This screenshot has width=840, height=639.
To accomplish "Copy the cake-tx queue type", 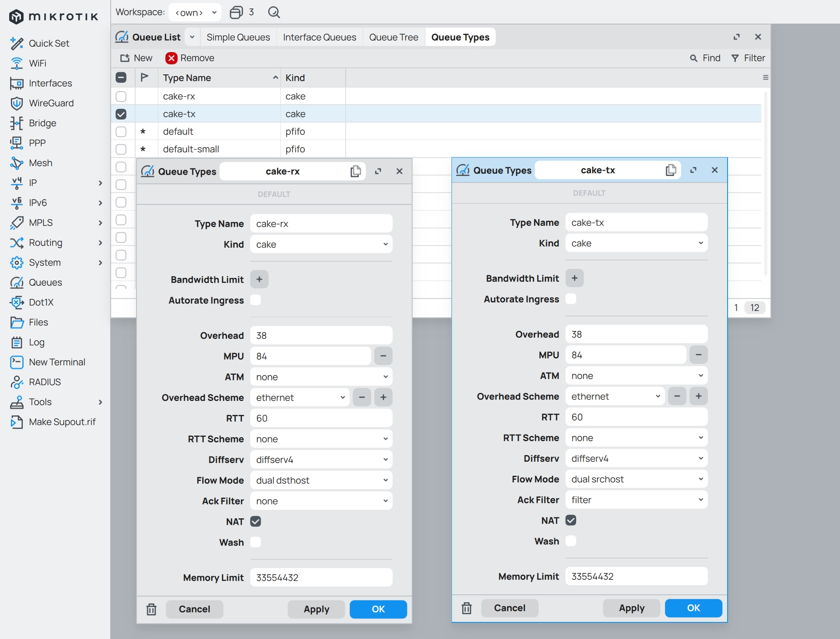I will [671, 170].
